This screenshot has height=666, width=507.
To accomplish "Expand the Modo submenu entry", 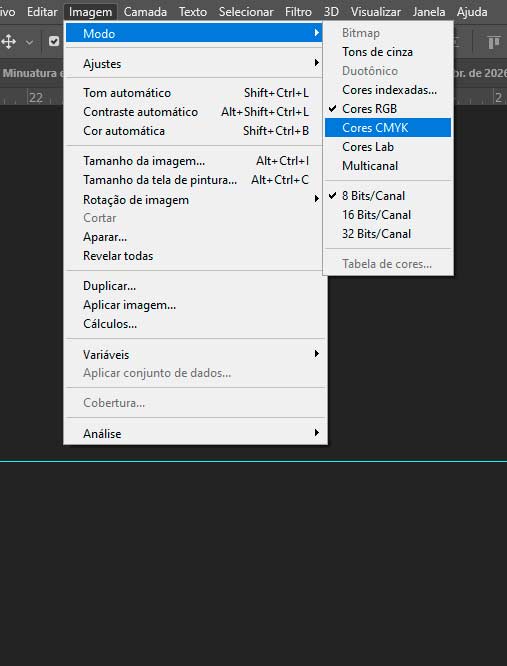I will coord(194,33).
